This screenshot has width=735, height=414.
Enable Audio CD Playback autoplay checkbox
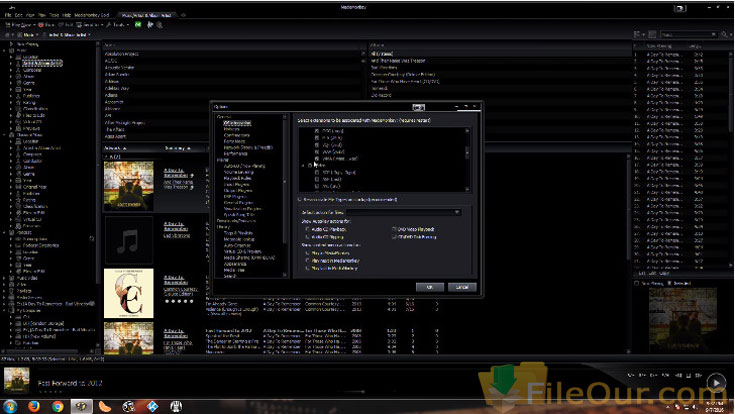point(308,229)
